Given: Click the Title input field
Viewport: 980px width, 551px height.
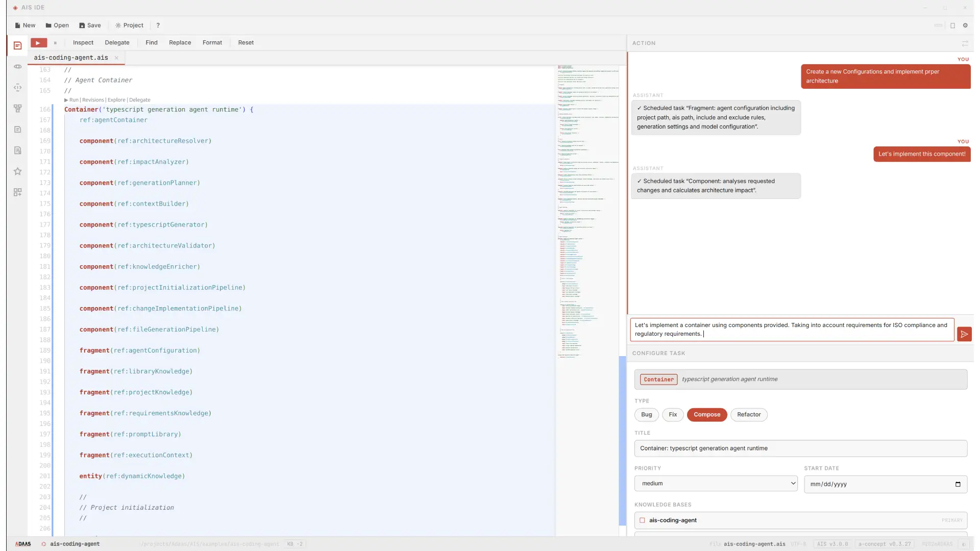Looking at the screenshot, I should (801, 448).
